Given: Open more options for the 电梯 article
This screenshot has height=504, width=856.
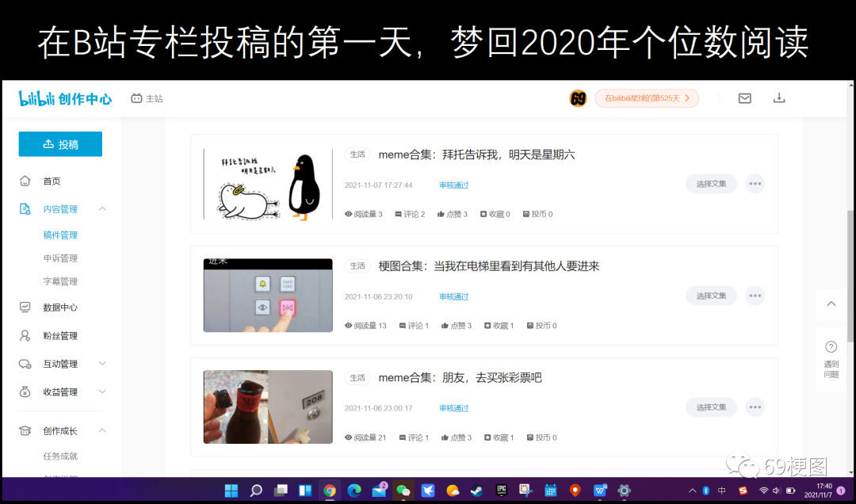Looking at the screenshot, I should (x=755, y=296).
